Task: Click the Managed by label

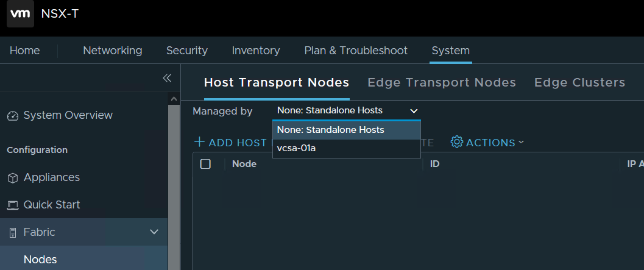Action: [222, 111]
